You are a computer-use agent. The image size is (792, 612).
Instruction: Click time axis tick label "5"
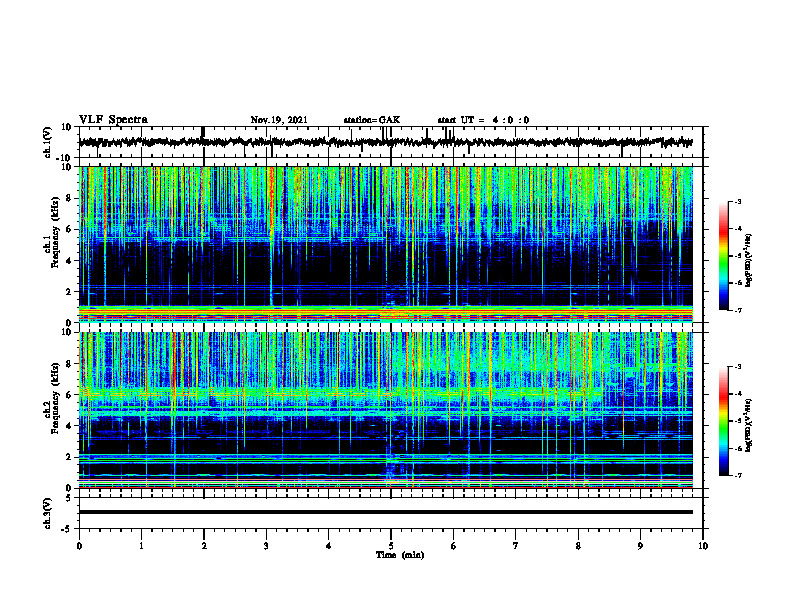(x=391, y=546)
